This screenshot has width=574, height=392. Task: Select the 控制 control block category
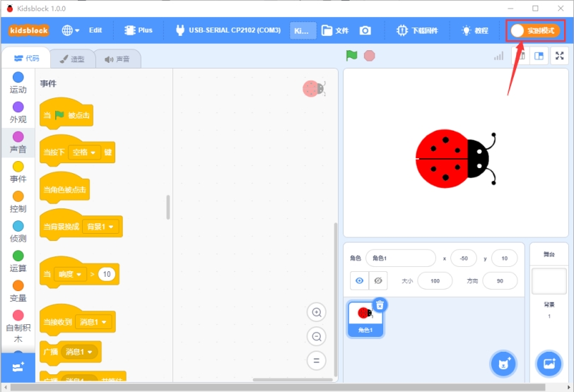(18, 202)
